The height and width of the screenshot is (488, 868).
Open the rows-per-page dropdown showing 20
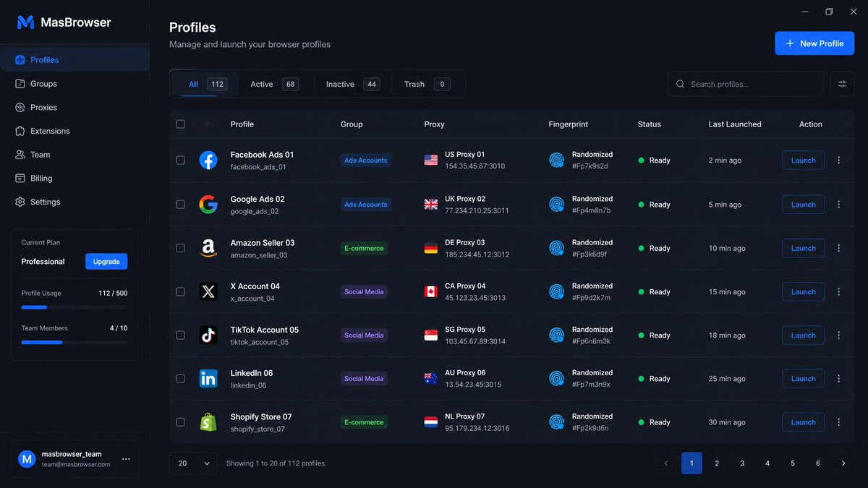click(x=193, y=463)
